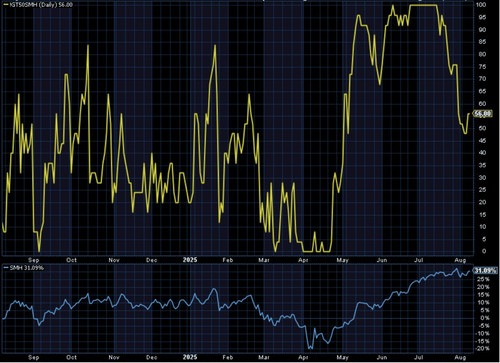
Task: Click the -10% value on the SMH y-axis
Action: (482, 333)
